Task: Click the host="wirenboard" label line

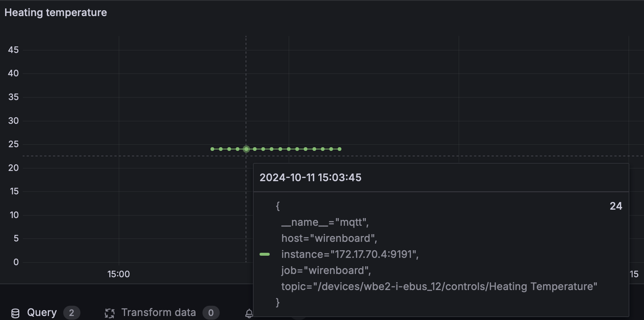Action: point(329,238)
